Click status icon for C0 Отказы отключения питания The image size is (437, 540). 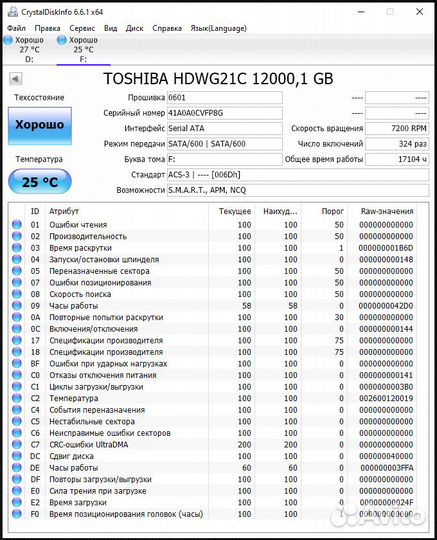click(x=17, y=375)
